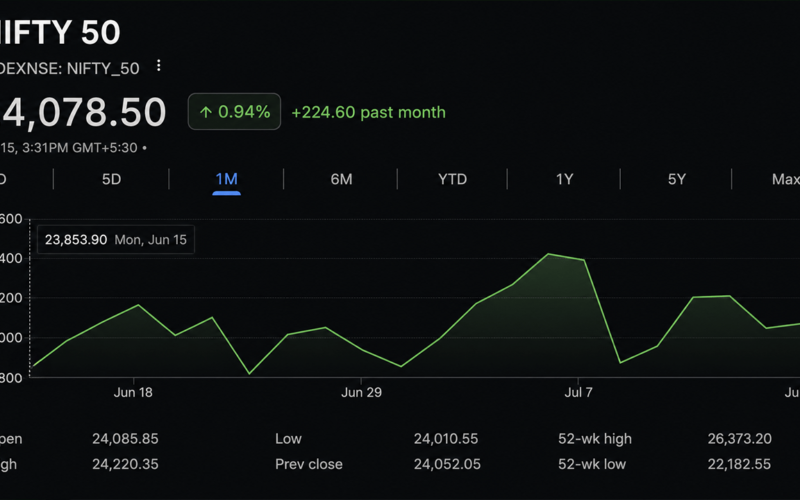Click the Jul 7 axis marker

[x=579, y=392]
